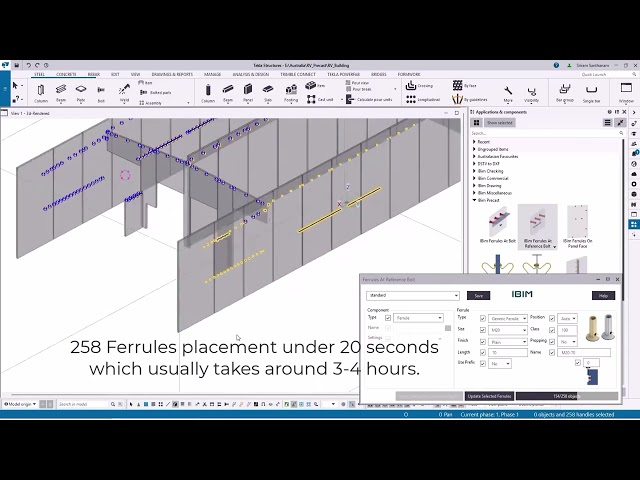The image size is (640, 480).
Task: Select the Footing tool
Action: [x=291, y=93]
